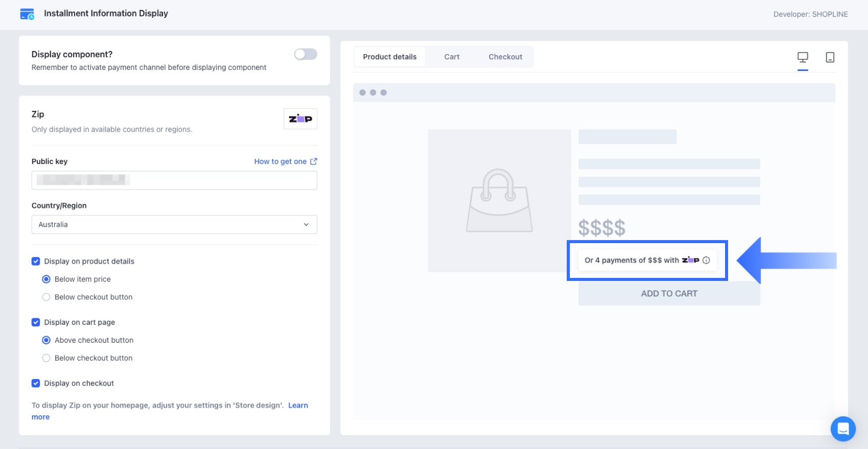The width and height of the screenshot is (868, 449).
Task: Open the How to get one link
Action: coord(280,161)
